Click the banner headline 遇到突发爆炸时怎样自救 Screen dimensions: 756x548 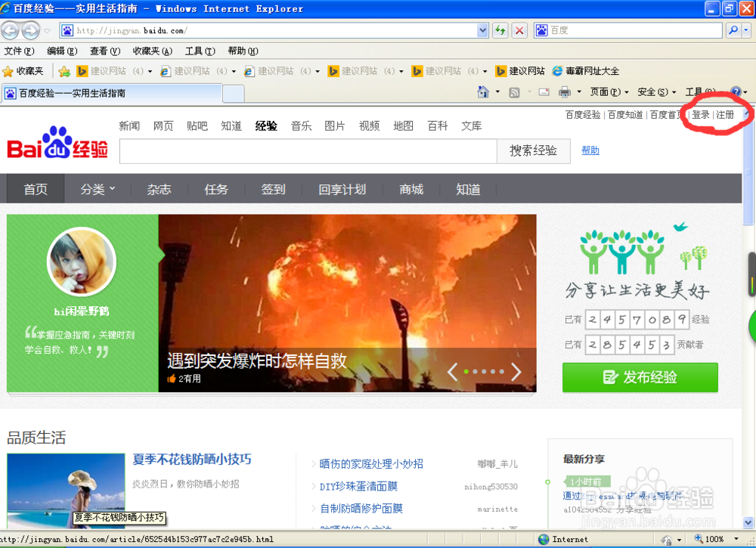(257, 361)
